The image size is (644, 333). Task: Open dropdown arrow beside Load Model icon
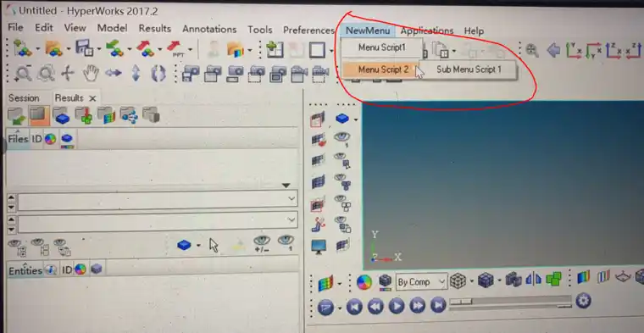coord(37,49)
